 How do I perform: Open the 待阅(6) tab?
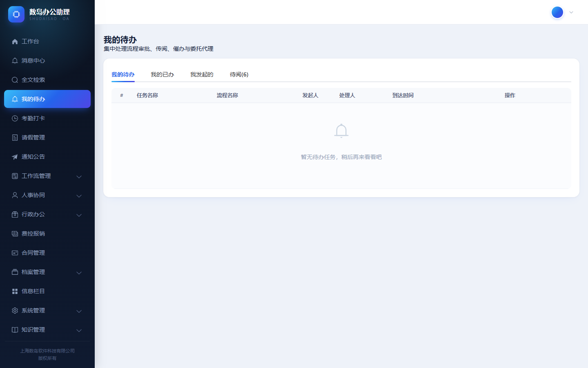pyautogui.click(x=239, y=74)
